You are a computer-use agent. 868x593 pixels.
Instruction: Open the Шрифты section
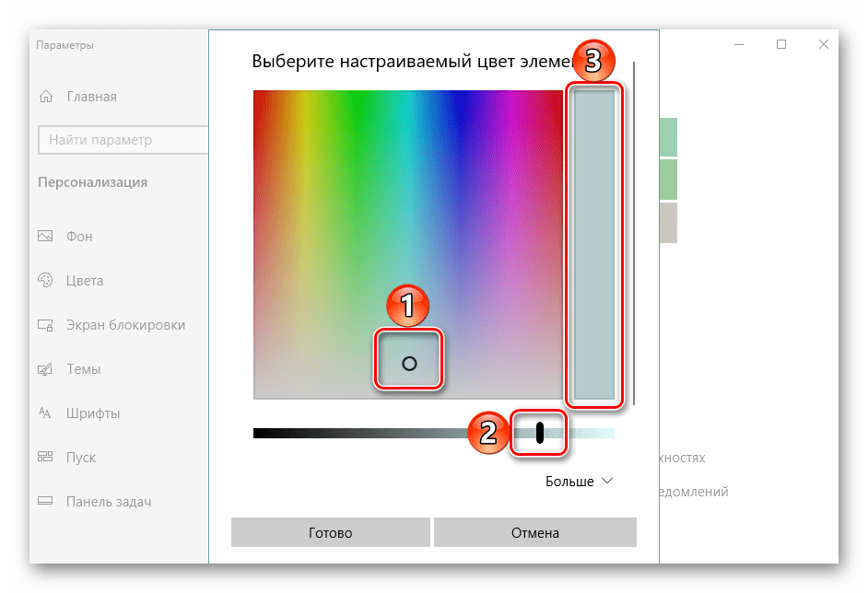[x=93, y=413]
